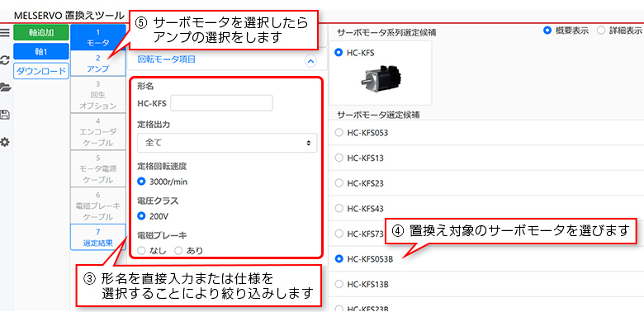
Task: Click サーボモータ選定候補 heading text
Action: click(378, 115)
